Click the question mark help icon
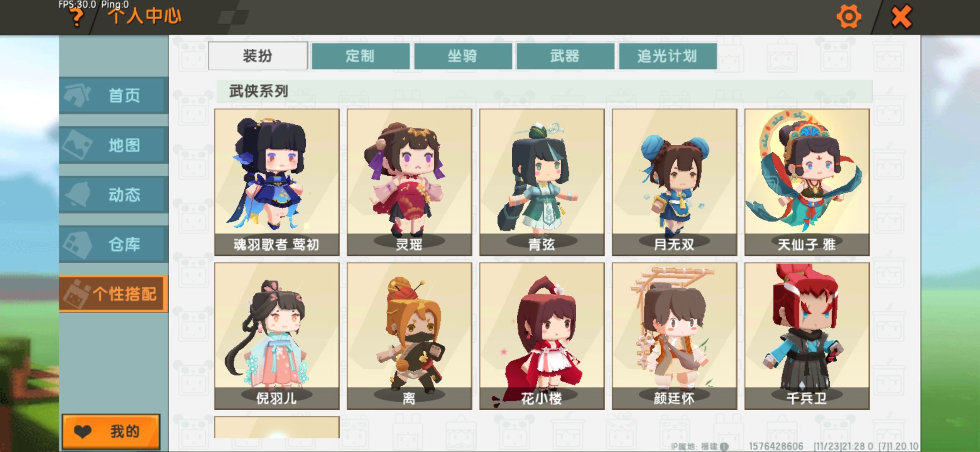This screenshot has width=980, height=452. click(x=76, y=17)
